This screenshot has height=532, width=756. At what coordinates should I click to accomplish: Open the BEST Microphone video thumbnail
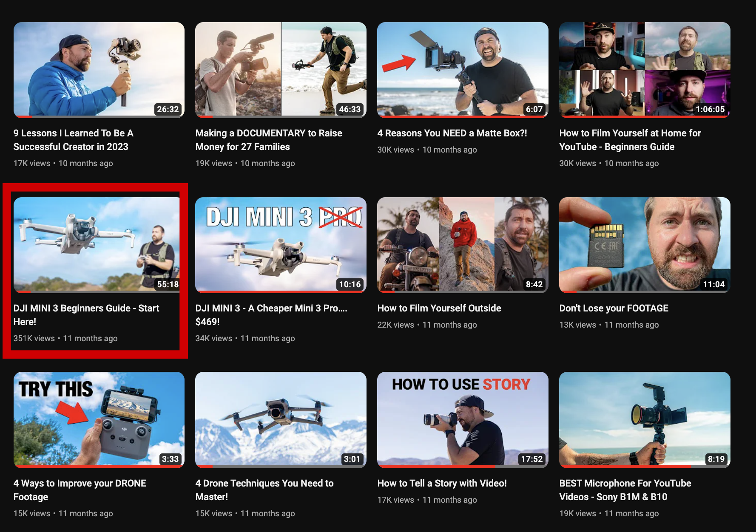click(645, 420)
